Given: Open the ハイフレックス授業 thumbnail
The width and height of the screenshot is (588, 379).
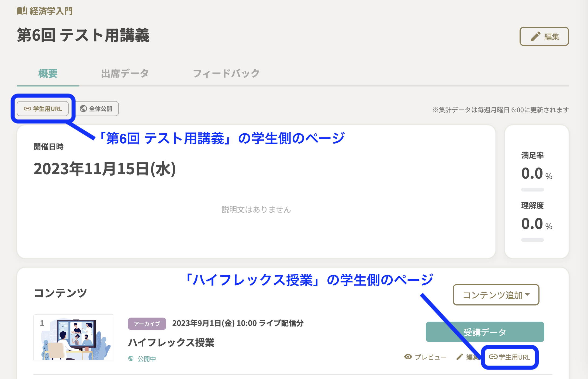Looking at the screenshot, I should click(x=74, y=337).
